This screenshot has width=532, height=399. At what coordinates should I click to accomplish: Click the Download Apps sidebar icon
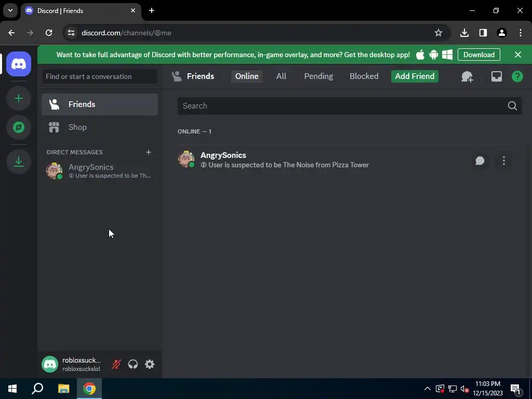click(19, 162)
